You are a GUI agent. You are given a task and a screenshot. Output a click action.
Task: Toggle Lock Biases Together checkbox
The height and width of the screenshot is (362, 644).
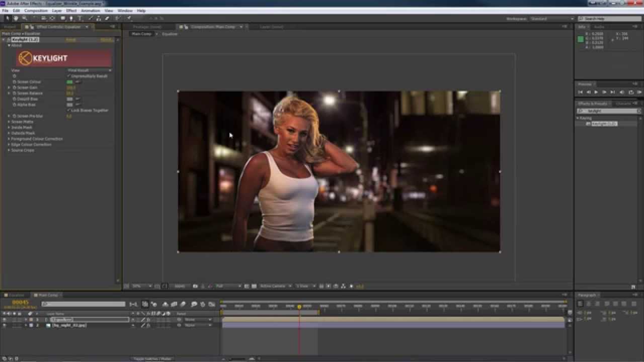(69, 110)
